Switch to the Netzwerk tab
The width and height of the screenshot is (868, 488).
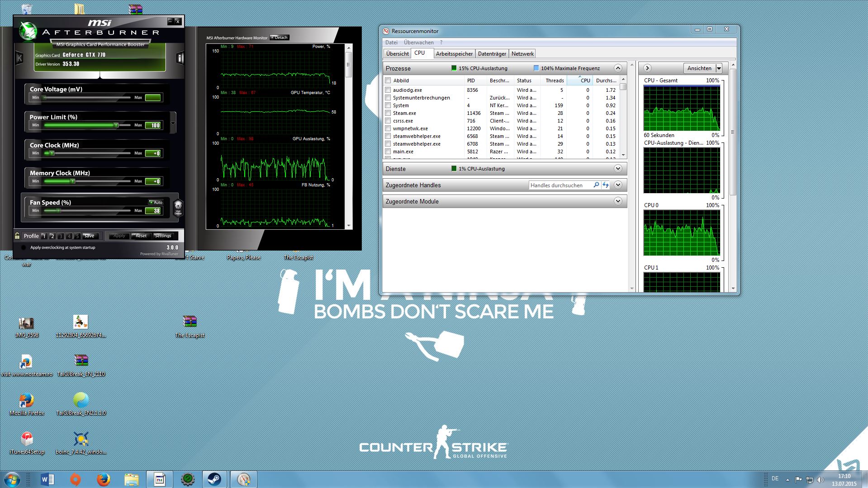[522, 54]
